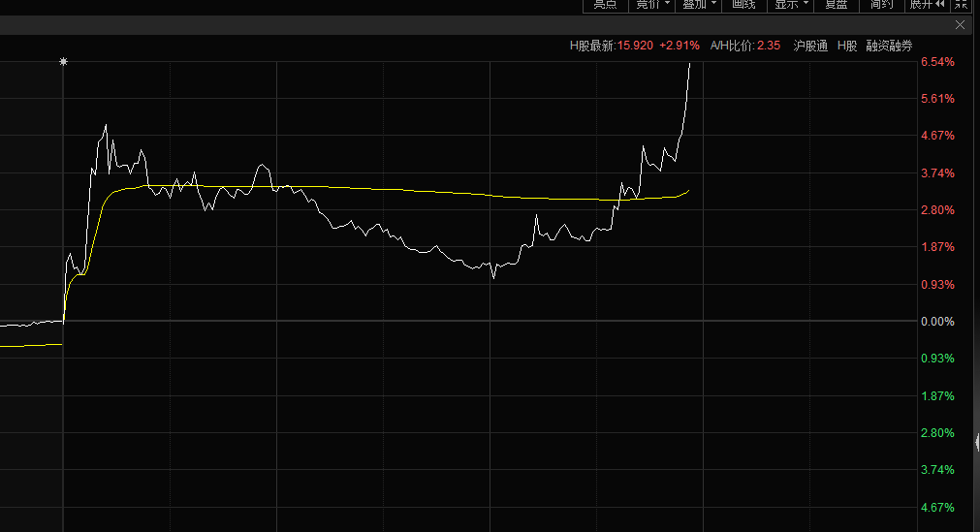Switch to 简约 simple view
The image size is (980, 532).
click(x=881, y=5)
